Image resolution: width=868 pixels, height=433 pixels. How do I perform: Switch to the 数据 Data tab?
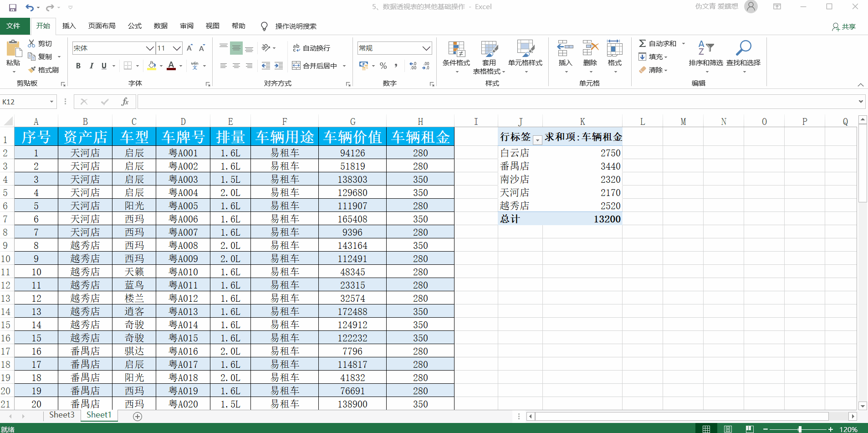[161, 26]
